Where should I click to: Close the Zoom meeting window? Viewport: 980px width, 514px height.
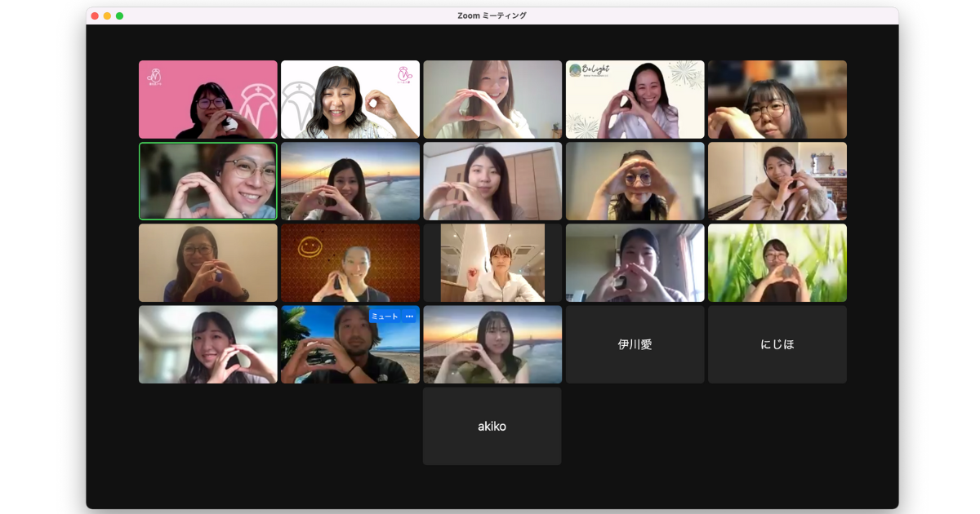pyautogui.click(x=95, y=16)
